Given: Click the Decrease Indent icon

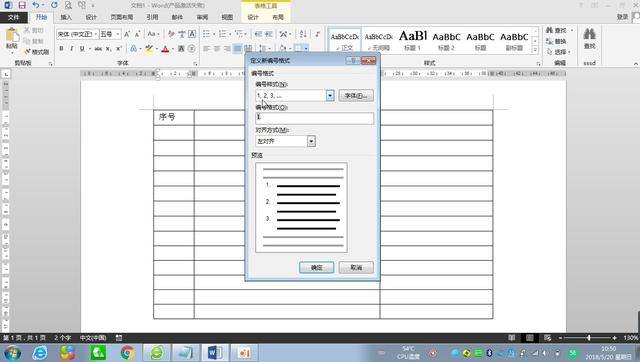Looking at the screenshot, I should (x=258, y=34).
